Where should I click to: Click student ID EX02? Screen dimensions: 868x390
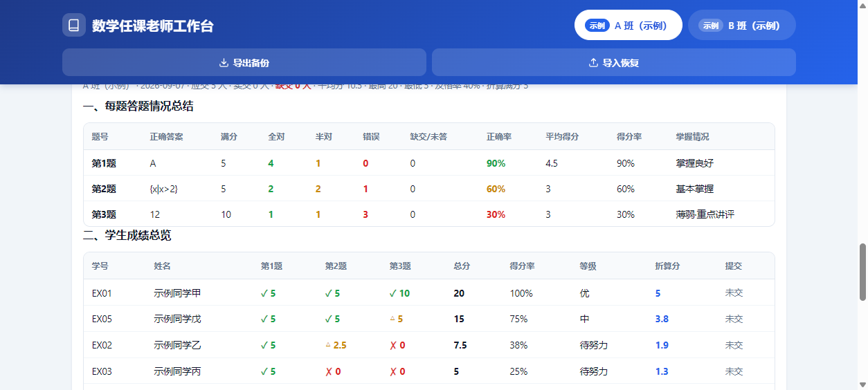click(x=102, y=345)
